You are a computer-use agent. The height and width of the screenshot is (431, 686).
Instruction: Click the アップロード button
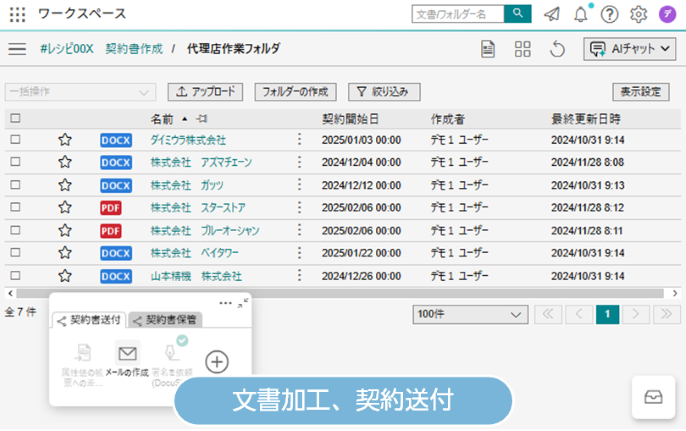[205, 92]
